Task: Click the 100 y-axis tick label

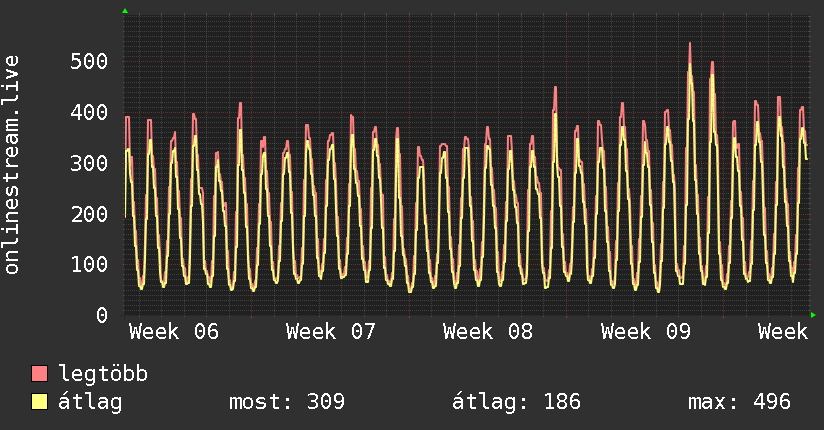Action: [x=89, y=265]
